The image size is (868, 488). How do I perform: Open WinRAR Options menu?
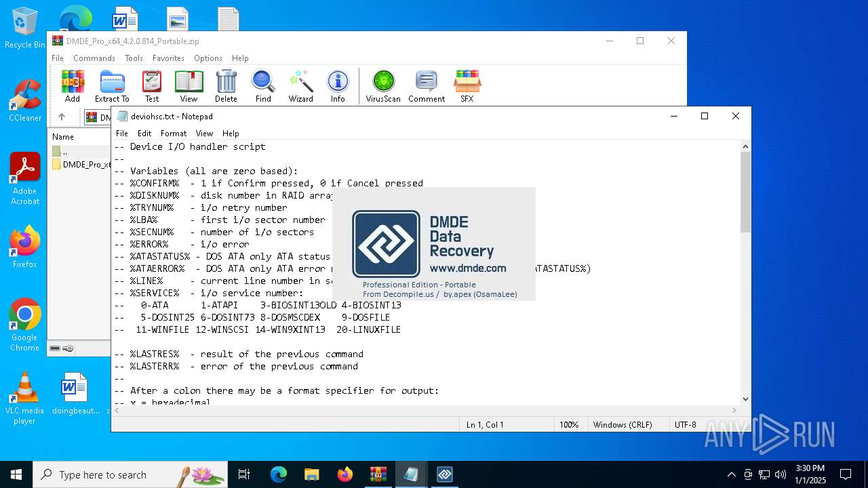coord(208,58)
